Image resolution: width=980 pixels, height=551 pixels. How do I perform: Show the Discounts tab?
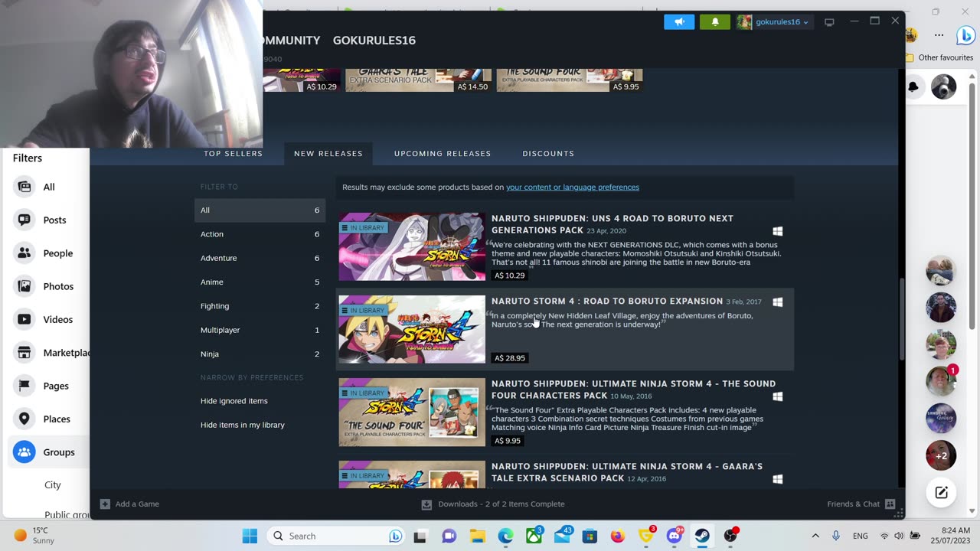tap(548, 154)
